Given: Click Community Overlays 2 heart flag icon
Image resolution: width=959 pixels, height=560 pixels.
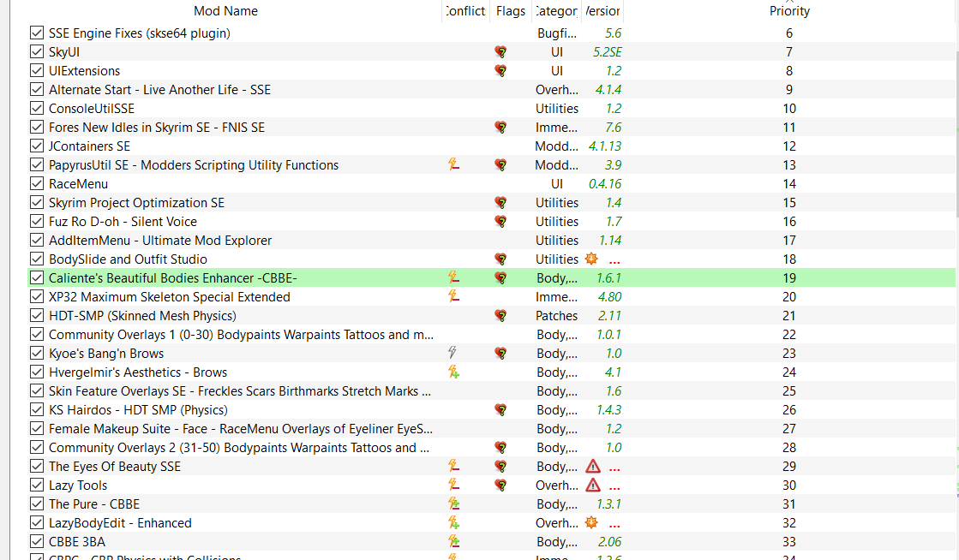Looking at the screenshot, I should coord(500,448).
